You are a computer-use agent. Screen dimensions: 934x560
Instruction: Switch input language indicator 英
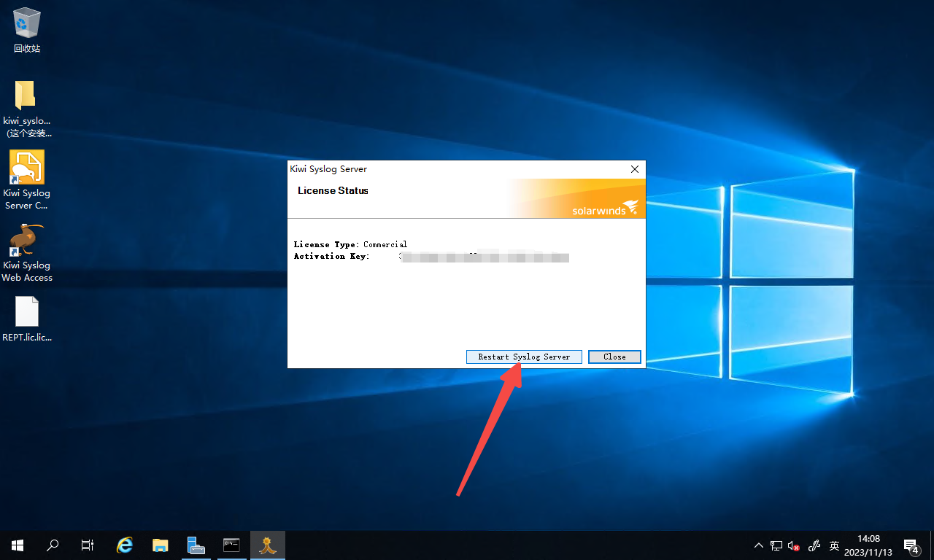click(835, 545)
